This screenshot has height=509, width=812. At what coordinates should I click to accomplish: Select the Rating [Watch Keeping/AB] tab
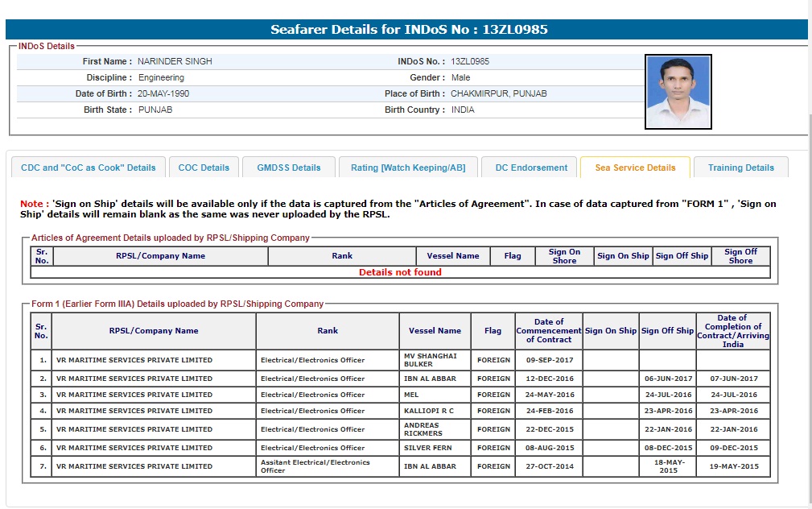[408, 168]
